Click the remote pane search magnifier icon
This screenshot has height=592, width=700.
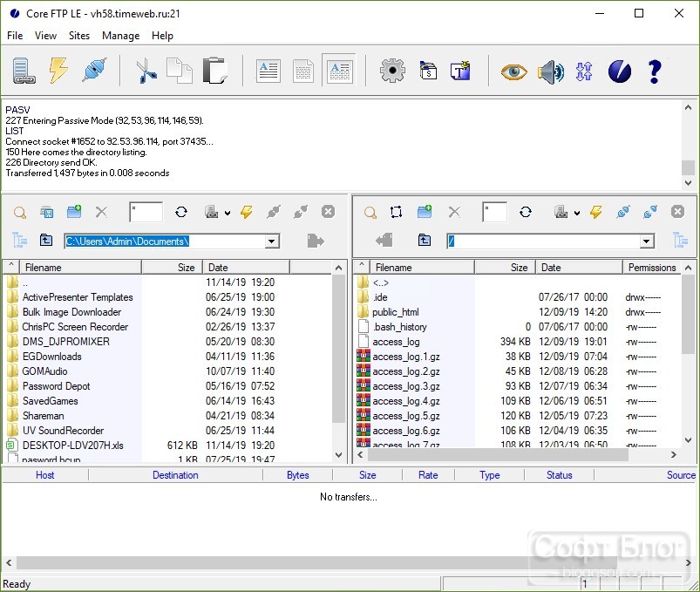tap(370, 212)
